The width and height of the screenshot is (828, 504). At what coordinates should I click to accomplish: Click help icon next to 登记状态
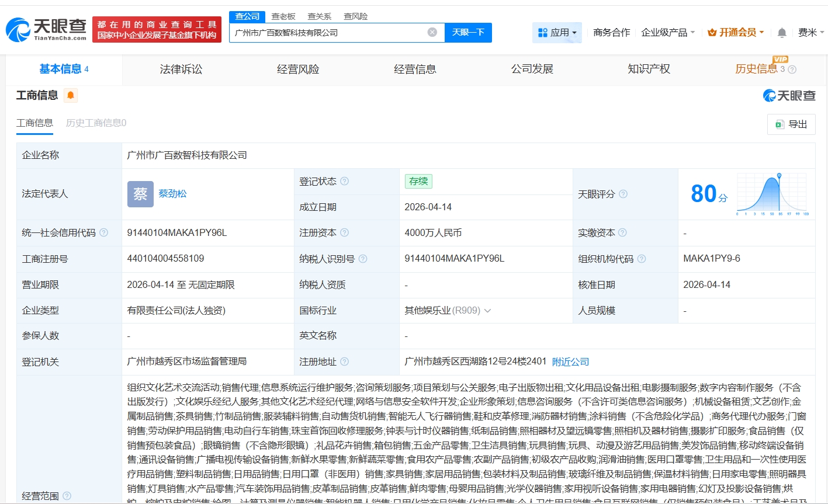tap(345, 181)
